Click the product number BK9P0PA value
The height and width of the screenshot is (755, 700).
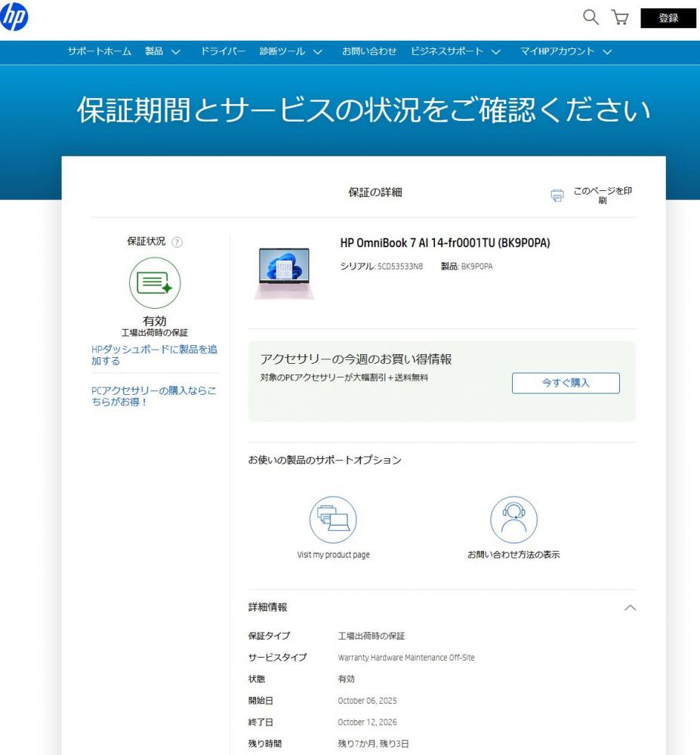click(x=476, y=267)
